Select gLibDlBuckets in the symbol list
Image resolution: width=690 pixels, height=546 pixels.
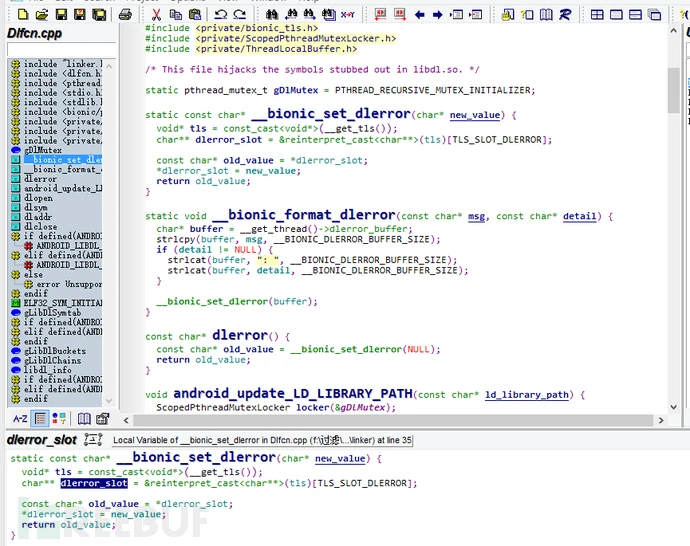(55, 351)
